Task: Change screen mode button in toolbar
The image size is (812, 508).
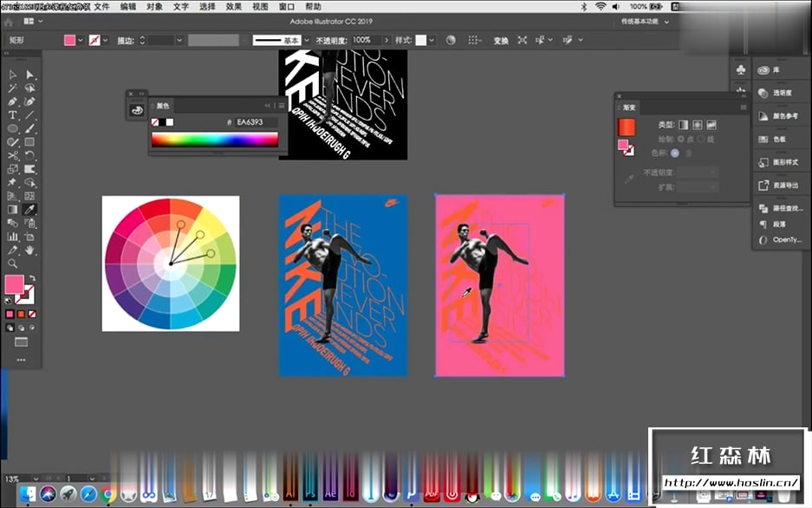Action: 22,342
